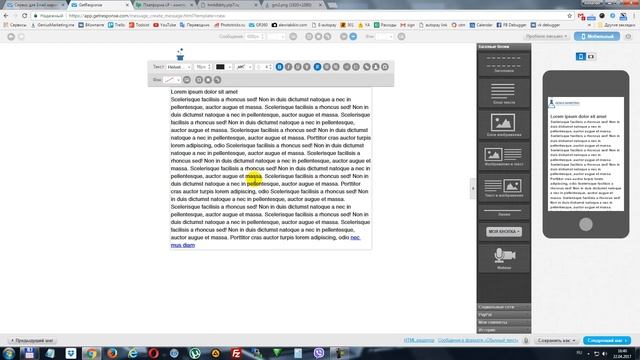640x360 pixels.
Task: Click the nec link in message text
Action: tap(355, 237)
